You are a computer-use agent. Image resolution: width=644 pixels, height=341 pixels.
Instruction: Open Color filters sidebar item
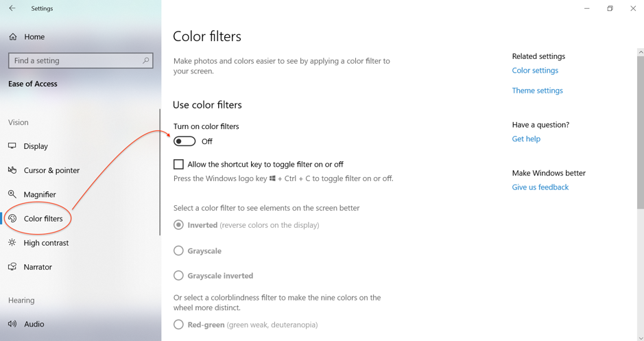point(43,219)
